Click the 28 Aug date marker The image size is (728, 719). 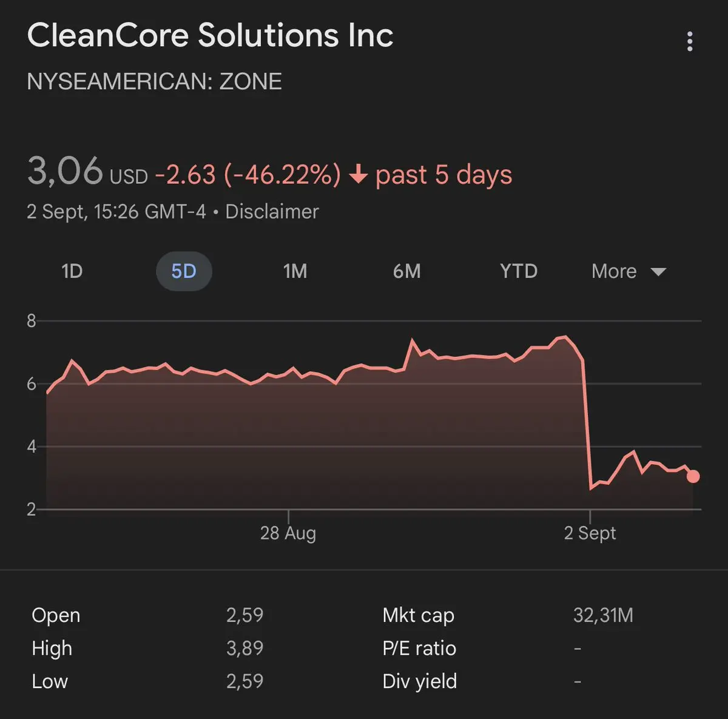pos(288,533)
